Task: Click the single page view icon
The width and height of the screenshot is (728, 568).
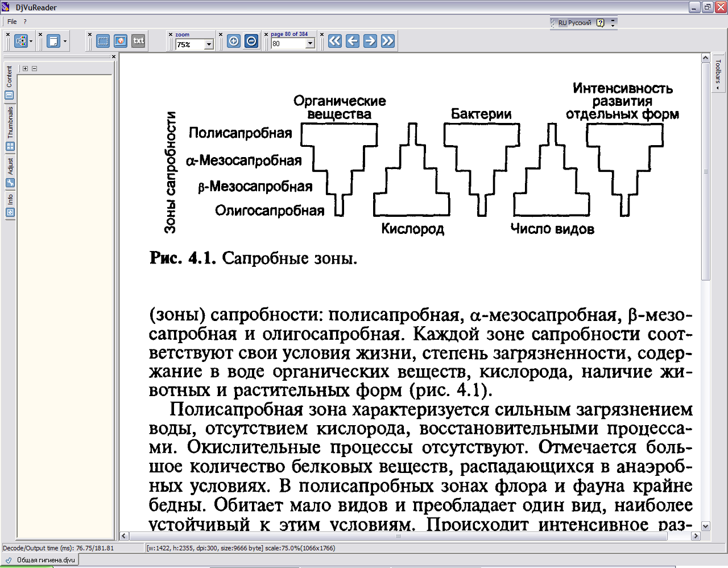Action: coord(53,41)
